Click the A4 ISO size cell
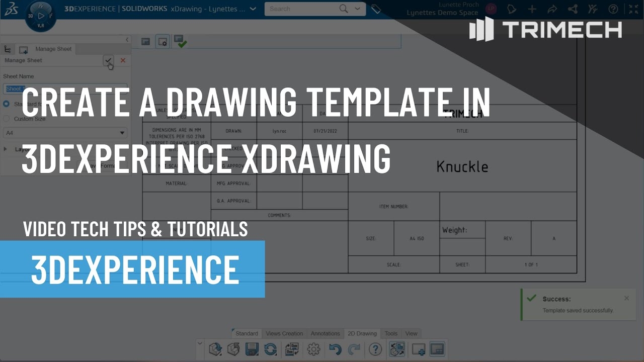Viewport: 644px width, 362px height. (x=417, y=238)
